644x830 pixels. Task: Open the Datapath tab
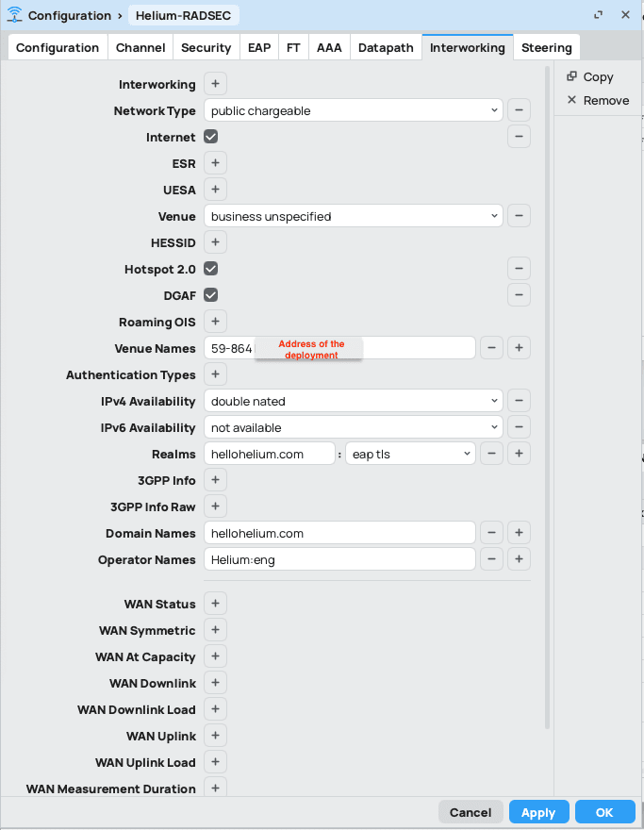click(x=386, y=48)
